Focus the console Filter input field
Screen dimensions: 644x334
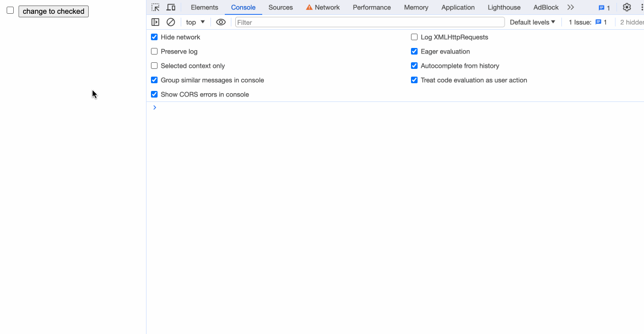tap(370, 22)
